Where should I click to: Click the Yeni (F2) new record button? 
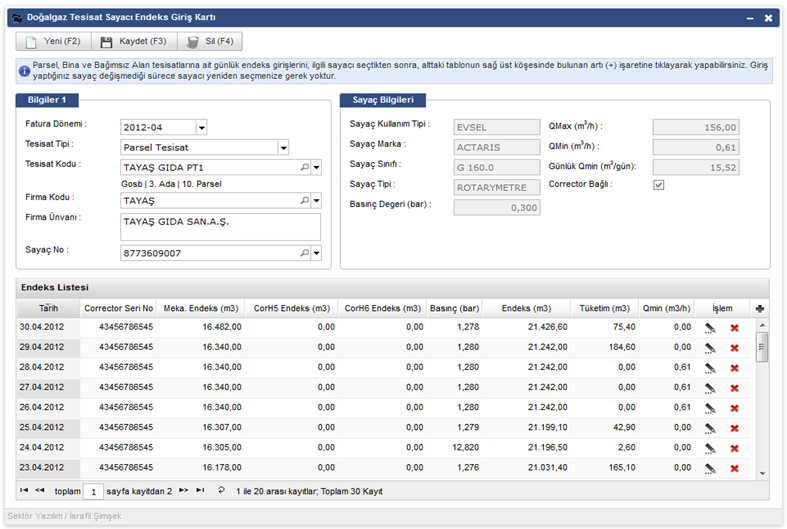click(53, 41)
